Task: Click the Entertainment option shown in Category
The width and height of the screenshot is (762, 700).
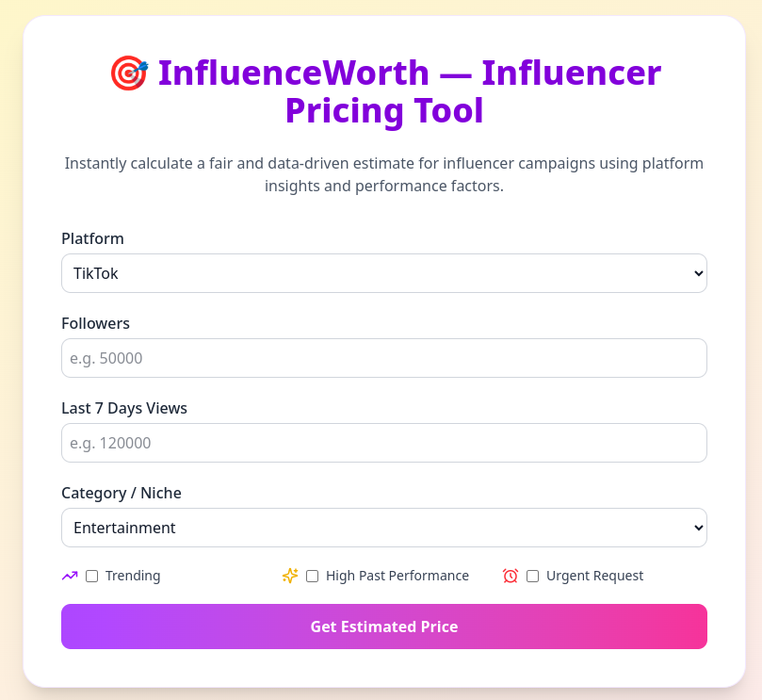Action: [125, 528]
